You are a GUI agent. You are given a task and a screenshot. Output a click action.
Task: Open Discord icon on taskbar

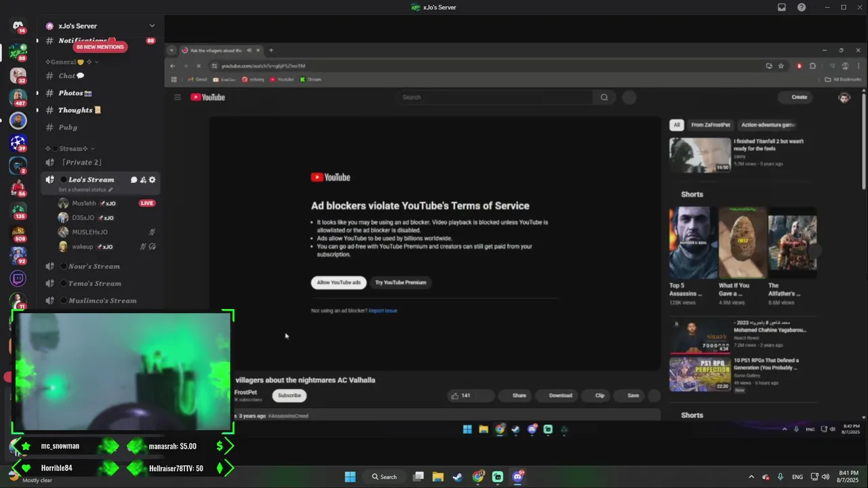(x=518, y=476)
